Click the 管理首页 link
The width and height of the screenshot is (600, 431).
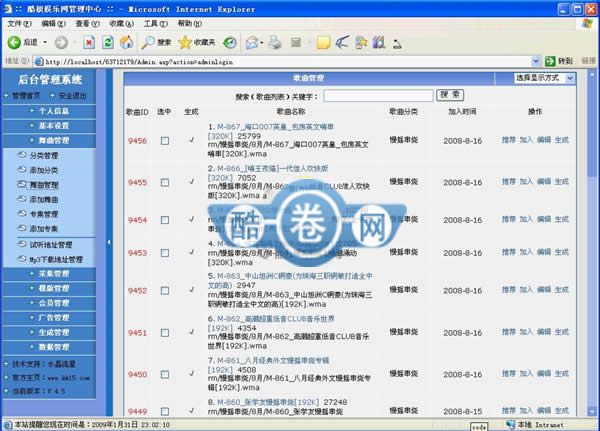coord(26,96)
